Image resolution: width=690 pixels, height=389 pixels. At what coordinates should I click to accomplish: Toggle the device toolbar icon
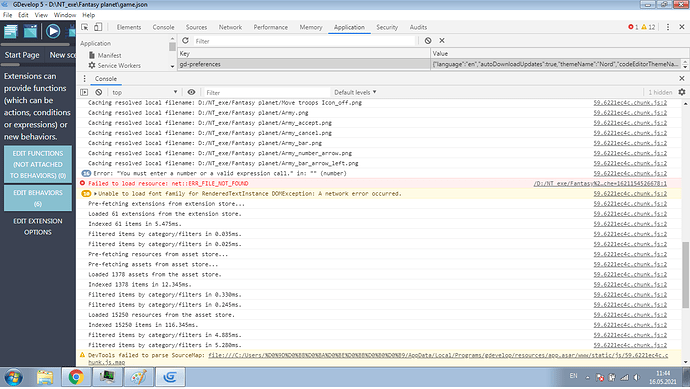[x=98, y=27]
